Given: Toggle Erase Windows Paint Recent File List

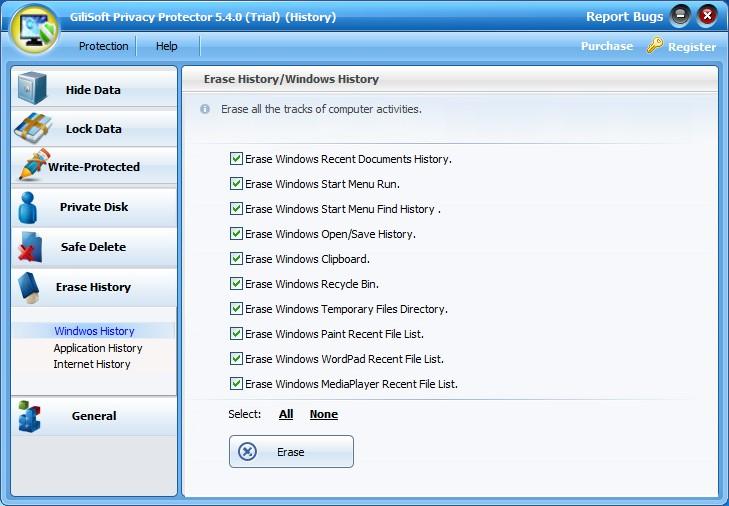Looking at the screenshot, I should pos(236,334).
